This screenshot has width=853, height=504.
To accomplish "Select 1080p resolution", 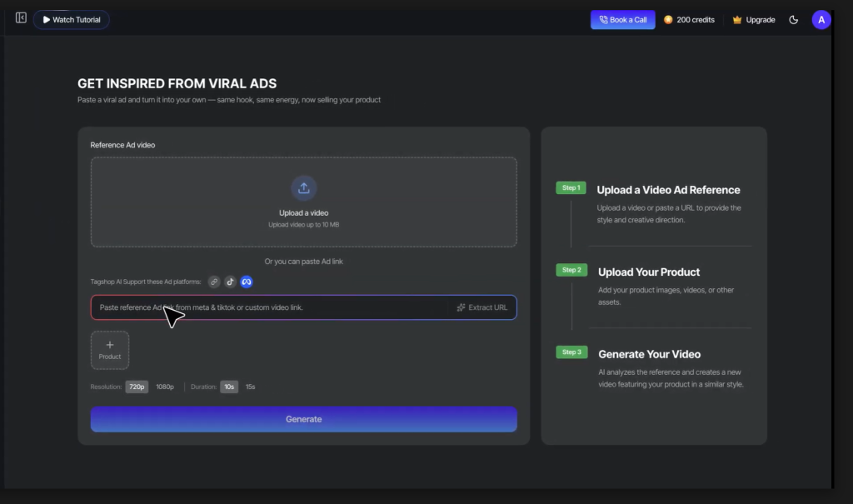I will (x=165, y=387).
